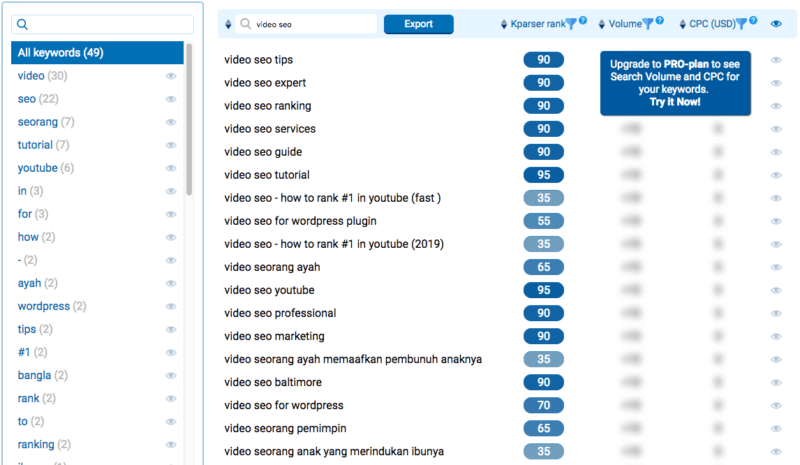The image size is (800, 465).
Task: Click the sidebar keyword list scrollbar
Action: [x=189, y=120]
